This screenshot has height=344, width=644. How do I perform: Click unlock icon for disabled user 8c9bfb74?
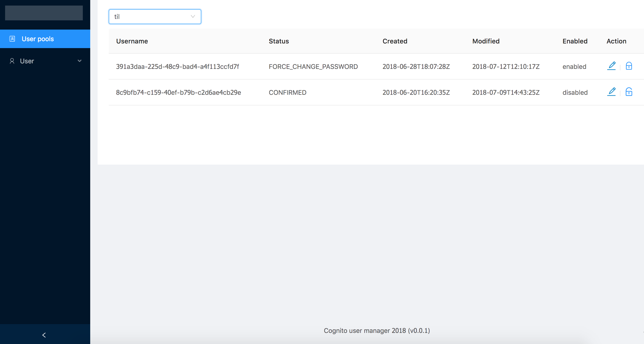click(629, 92)
